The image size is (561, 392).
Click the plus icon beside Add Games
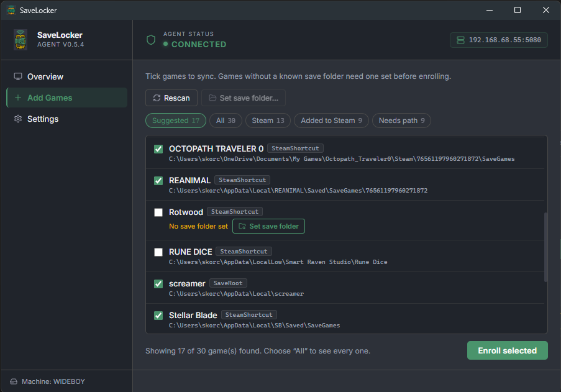[18, 98]
